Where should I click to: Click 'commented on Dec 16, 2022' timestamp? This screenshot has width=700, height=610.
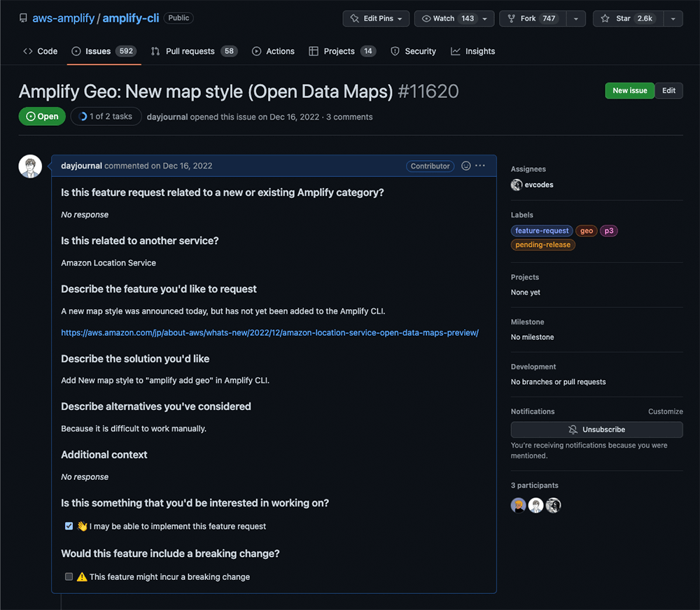[x=158, y=166]
